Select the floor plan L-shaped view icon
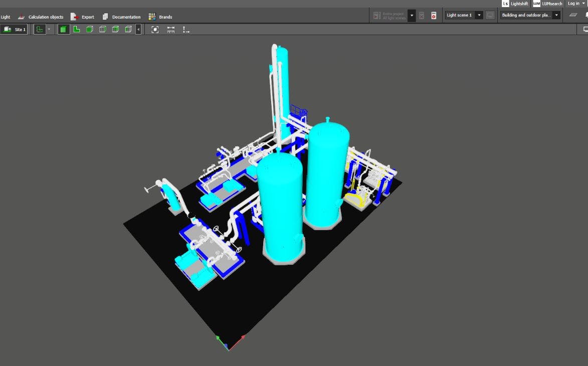588x366 pixels. tap(76, 30)
